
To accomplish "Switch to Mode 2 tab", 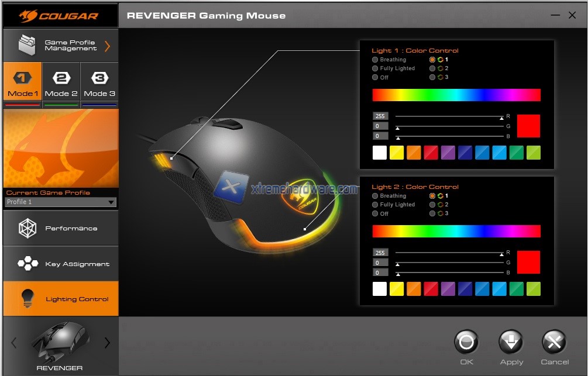I will (61, 84).
